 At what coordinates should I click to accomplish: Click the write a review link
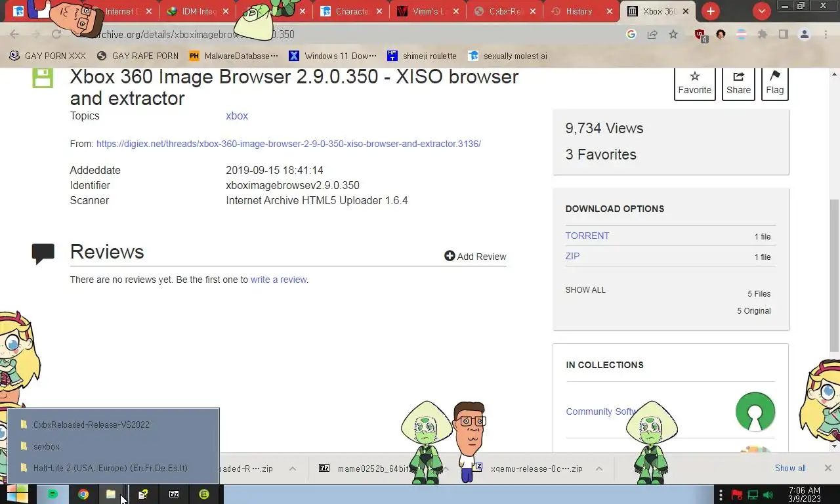279,280
